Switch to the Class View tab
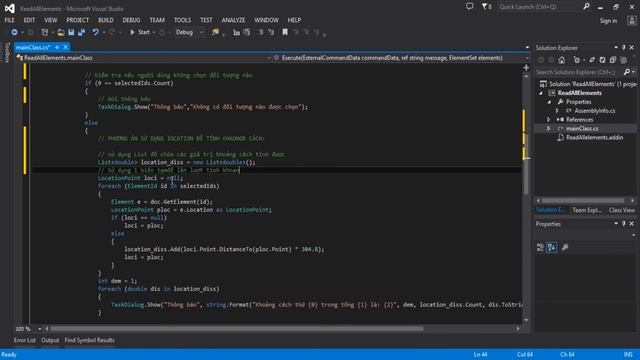This screenshot has width=640, height=360. pyautogui.click(x=622, y=210)
